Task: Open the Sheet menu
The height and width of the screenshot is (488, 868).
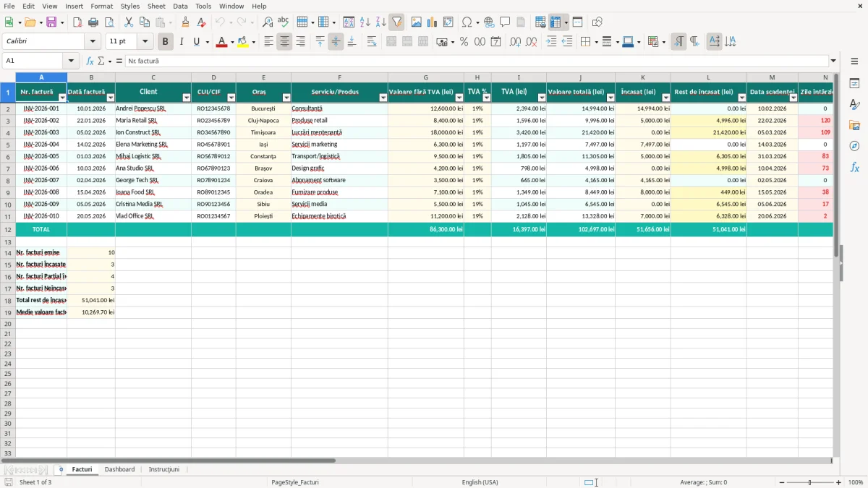Action: point(156,6)
